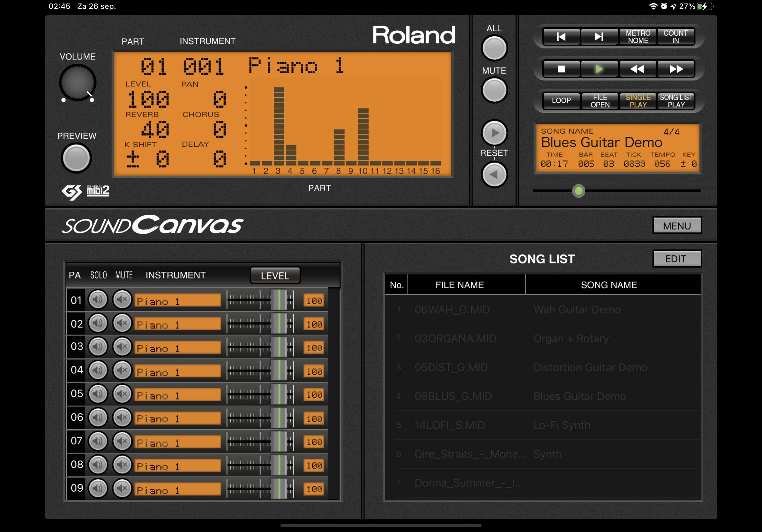The height and width of the screenshot is (532, 762).
Task: Enable SONG LIST PLAY mode
Action: tap(676, 101)
